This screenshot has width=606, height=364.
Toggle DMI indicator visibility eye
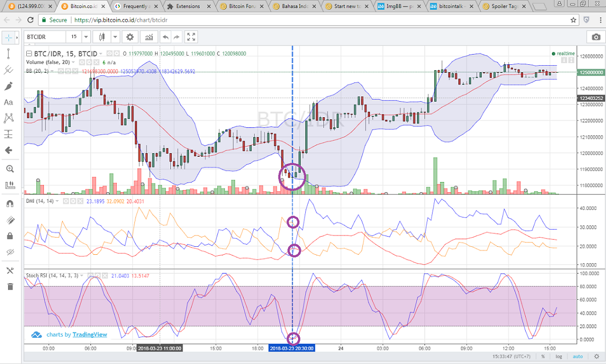pyautogui.click(x=66, y=201)
